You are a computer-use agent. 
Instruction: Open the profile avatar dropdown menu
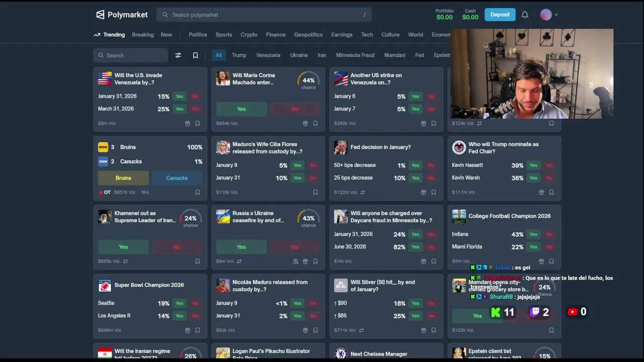549,15
